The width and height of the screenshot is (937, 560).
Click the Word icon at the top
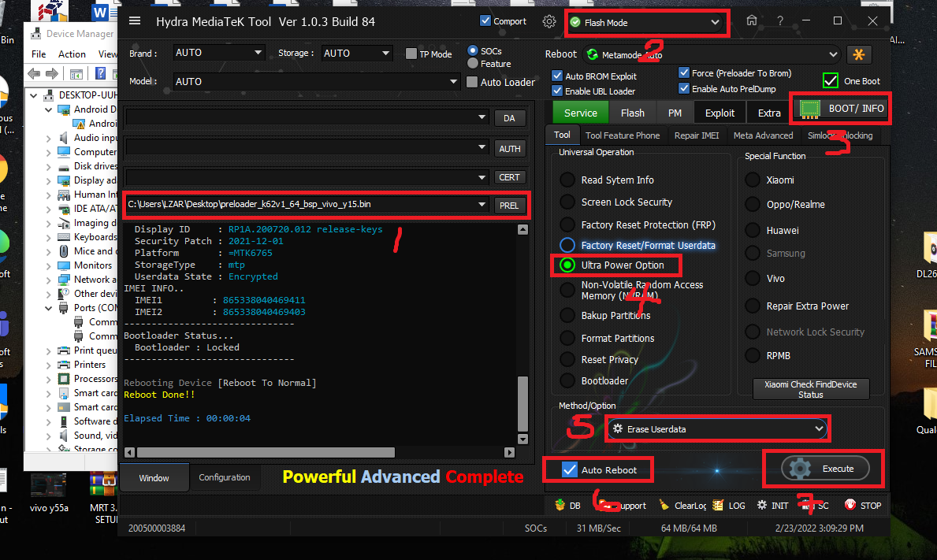pyautogui.click(x=102, y=12)
